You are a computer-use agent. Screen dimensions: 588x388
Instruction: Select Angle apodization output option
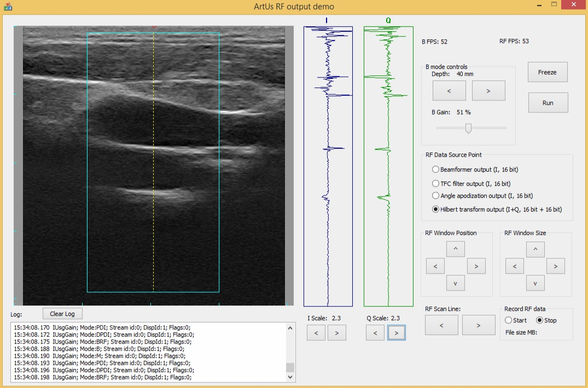pos(436,196)
